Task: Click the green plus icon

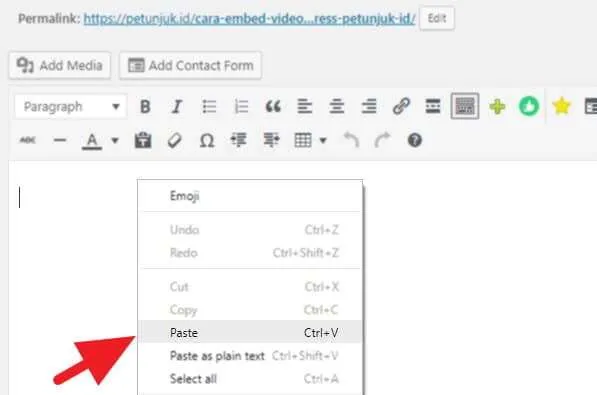Action: click(497, 107)
